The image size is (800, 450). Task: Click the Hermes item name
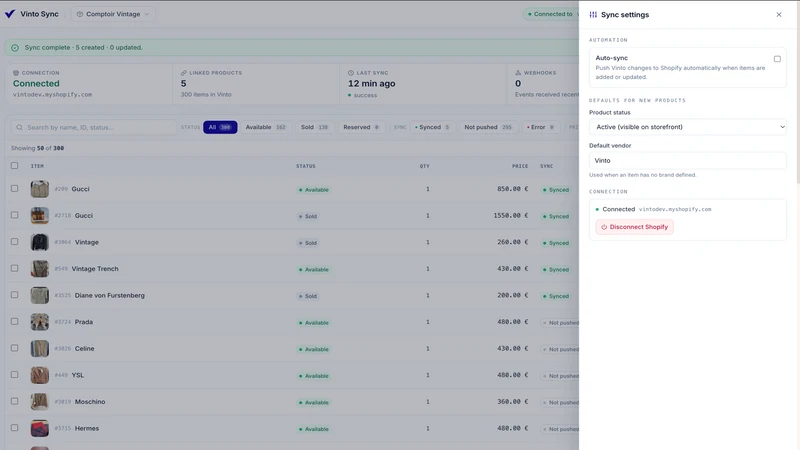[x=87, y=428]
